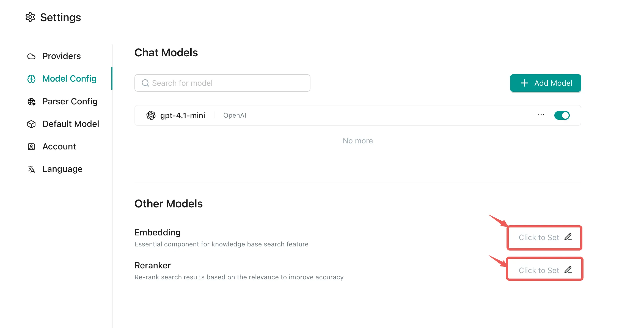Disable the gpt-4.1-mini model toggle
Screen dimensions: 644x328
[x=562, y=115]
